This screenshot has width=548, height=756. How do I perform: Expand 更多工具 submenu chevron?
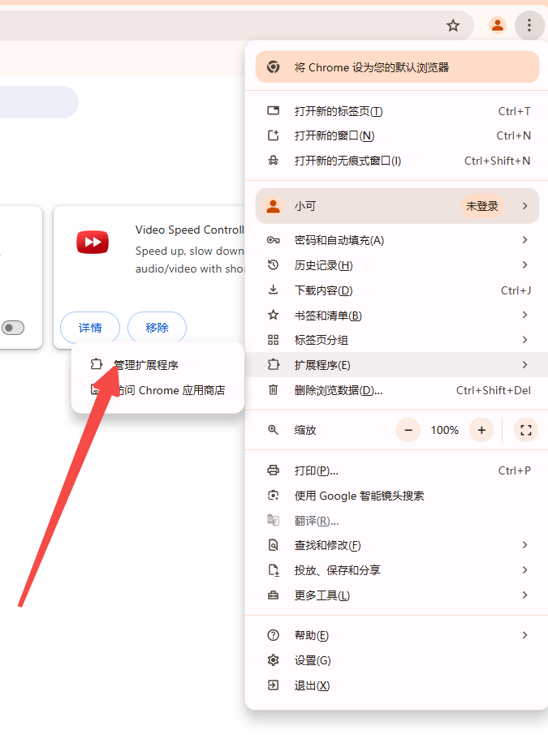point(524,595)
